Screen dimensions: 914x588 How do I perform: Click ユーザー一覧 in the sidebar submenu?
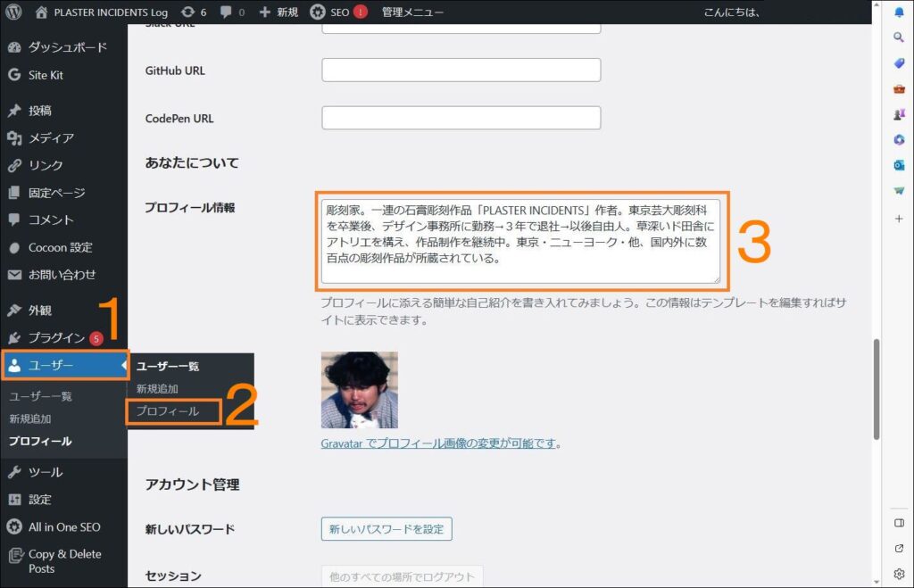40,396
